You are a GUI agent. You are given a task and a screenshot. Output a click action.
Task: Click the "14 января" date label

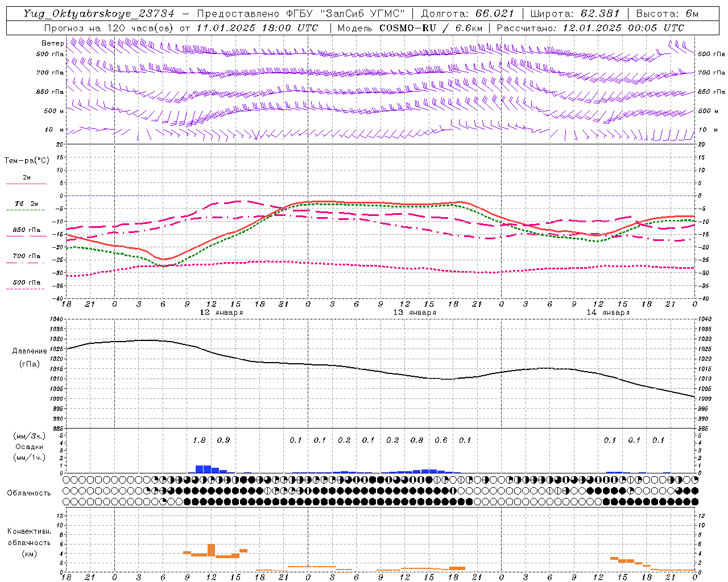tap(608, 313)
